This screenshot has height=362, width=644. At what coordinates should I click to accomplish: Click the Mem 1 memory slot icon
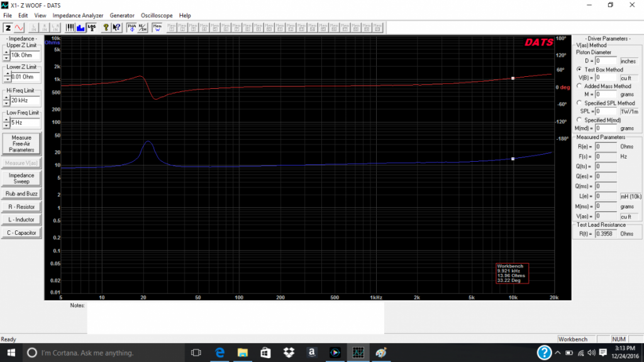[x=172, y=28]
